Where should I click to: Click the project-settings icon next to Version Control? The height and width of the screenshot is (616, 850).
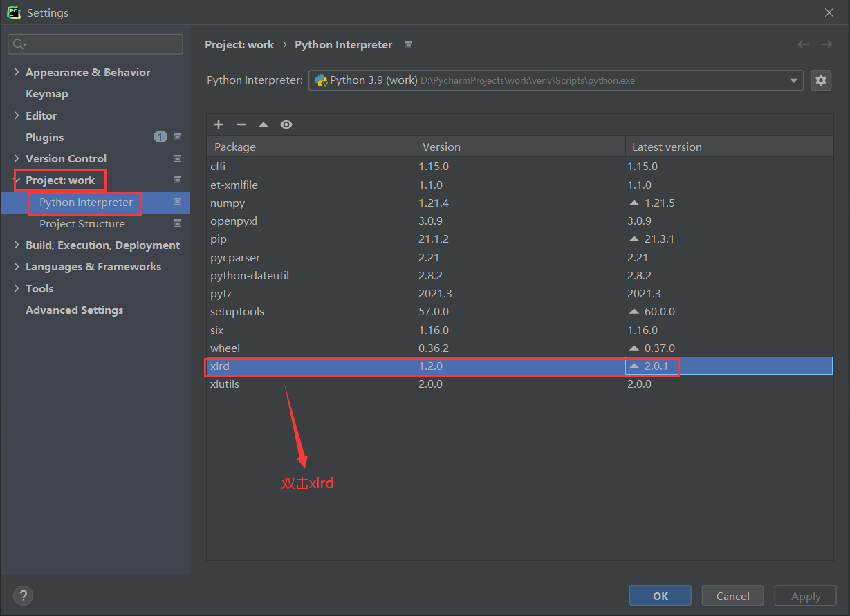177,158
